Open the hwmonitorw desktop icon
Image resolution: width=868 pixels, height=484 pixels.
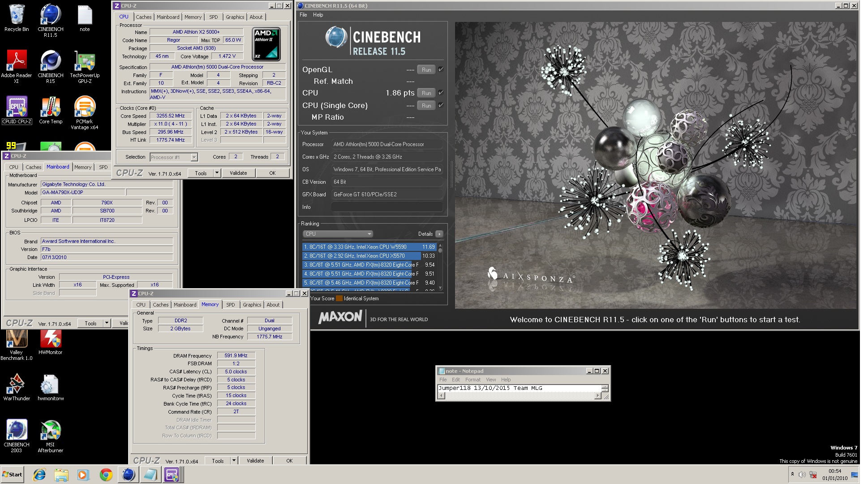(x=51, y=387)
